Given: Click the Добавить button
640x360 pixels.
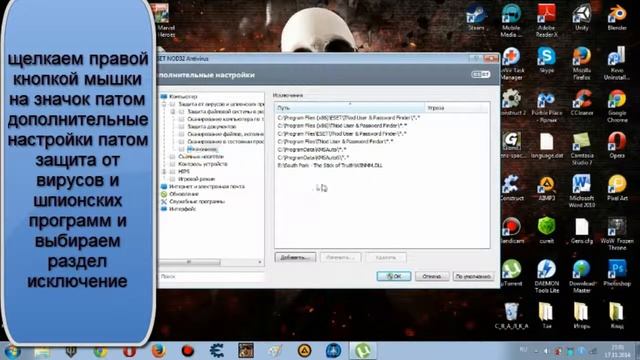Looking at the screenshot, I should 295,258.
